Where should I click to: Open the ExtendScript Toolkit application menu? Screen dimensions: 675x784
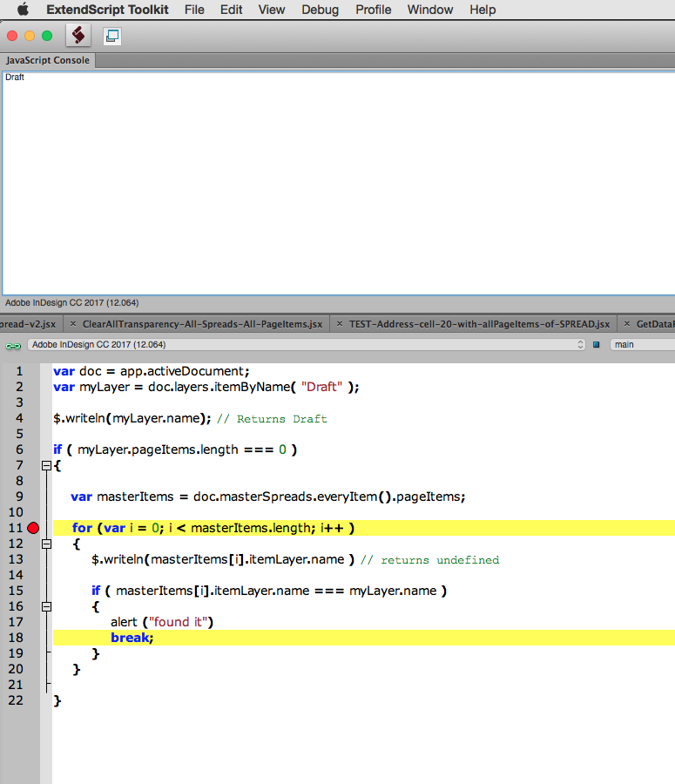[x=107, y=10]
